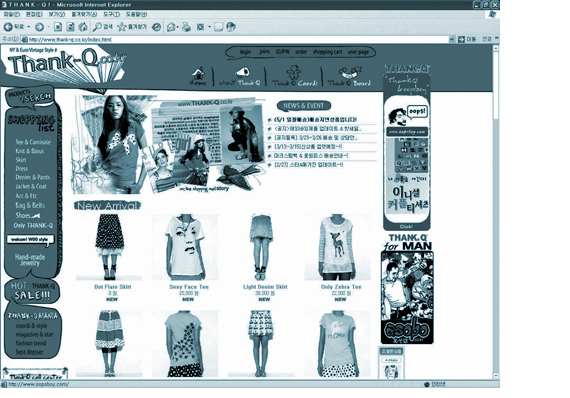Select the Denim & Pants category
The image size is (570, 398).
(x=32, y=177)
